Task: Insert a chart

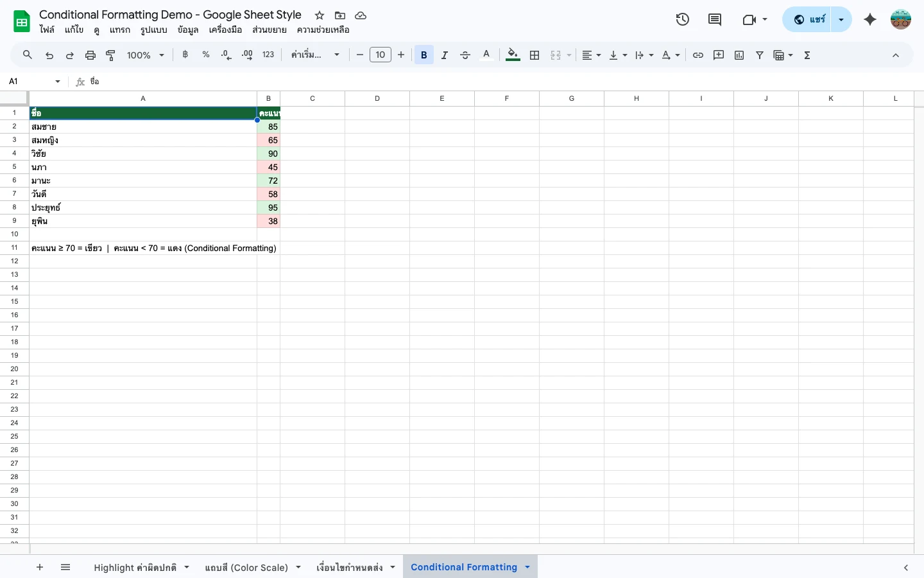Action: tap(739, 55)
